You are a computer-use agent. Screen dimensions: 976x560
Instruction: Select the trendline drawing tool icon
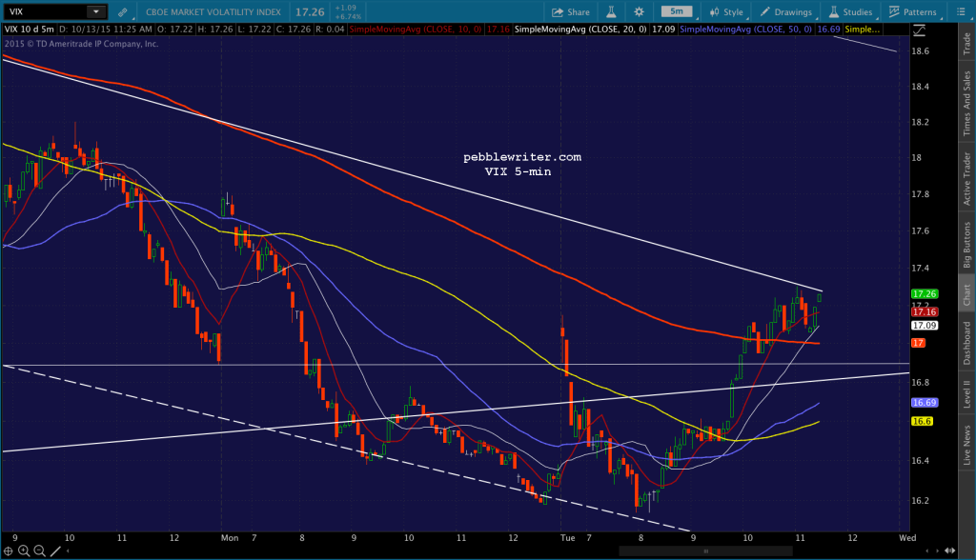pyautogui.click(x=55, y=550)
